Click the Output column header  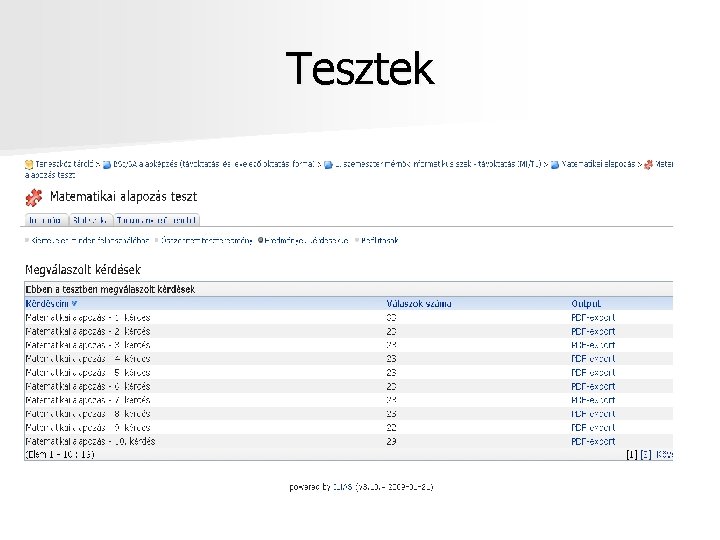pos(586,303)
